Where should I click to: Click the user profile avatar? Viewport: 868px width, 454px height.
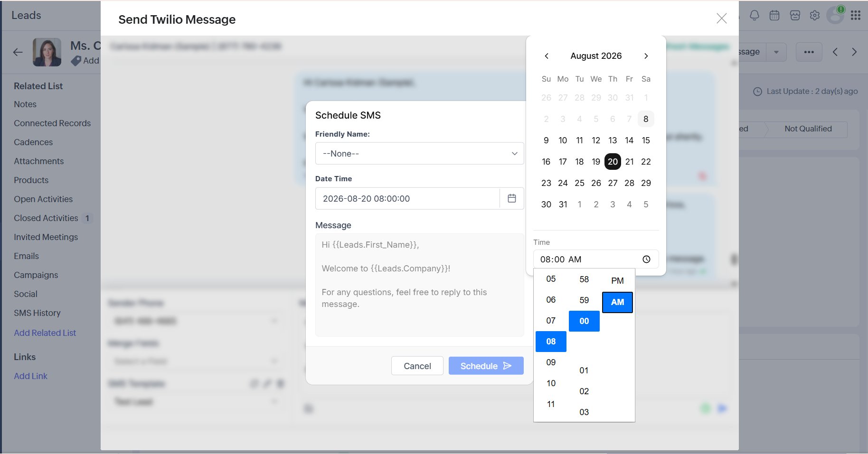click(x=835, y=15)
